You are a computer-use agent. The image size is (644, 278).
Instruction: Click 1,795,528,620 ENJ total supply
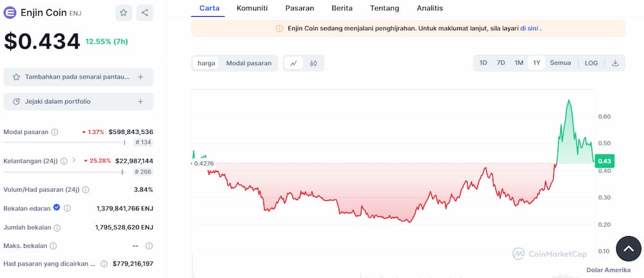point(124,227)
